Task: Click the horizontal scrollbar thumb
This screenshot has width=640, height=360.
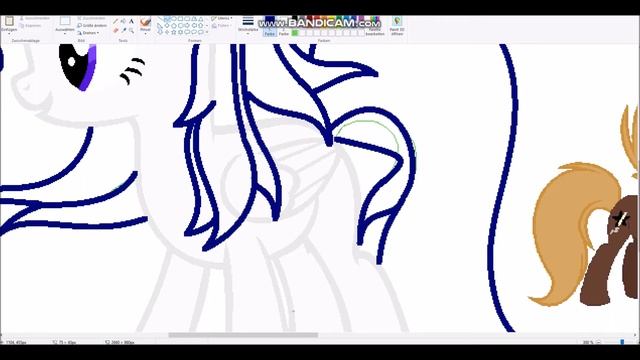Action: click(x=243, y=335)
